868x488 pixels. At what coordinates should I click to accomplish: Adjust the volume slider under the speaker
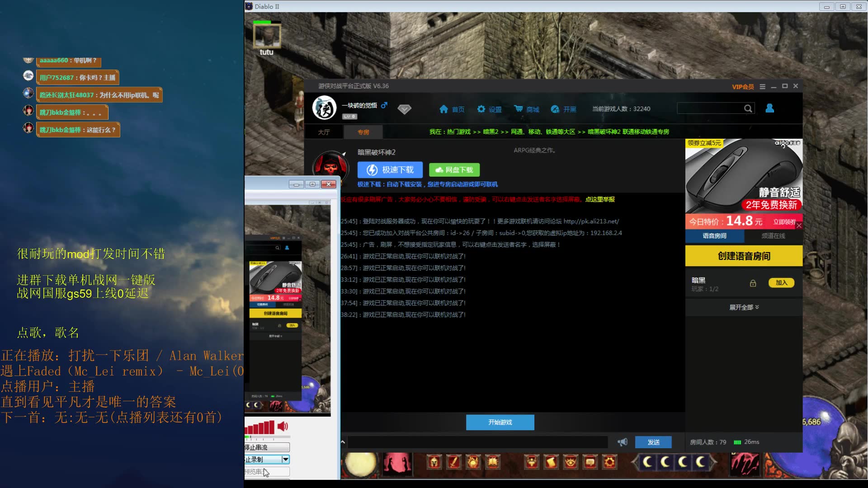click(267, 437)
